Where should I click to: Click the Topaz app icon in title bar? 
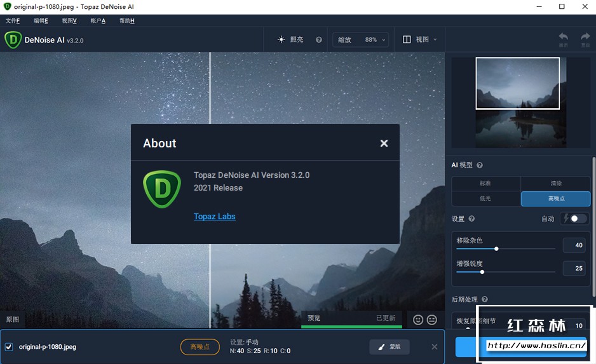[7, 6]
